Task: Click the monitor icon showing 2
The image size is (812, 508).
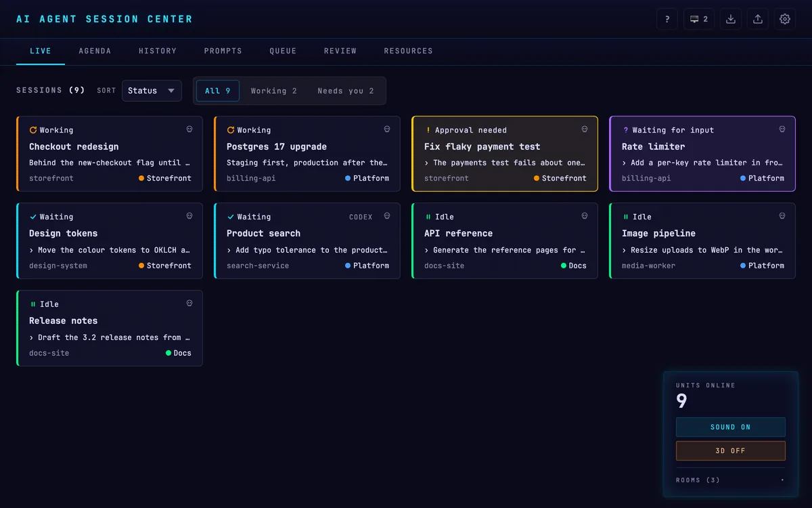Action: tap(699, 19)
